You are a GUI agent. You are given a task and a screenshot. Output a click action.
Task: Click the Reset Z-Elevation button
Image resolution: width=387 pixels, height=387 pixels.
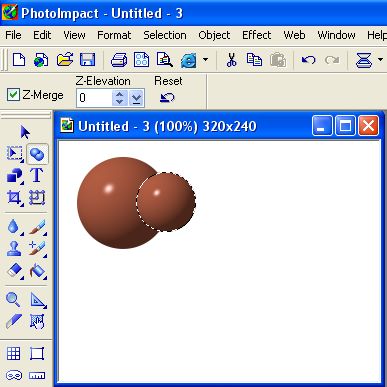click(x=167, y=98)
